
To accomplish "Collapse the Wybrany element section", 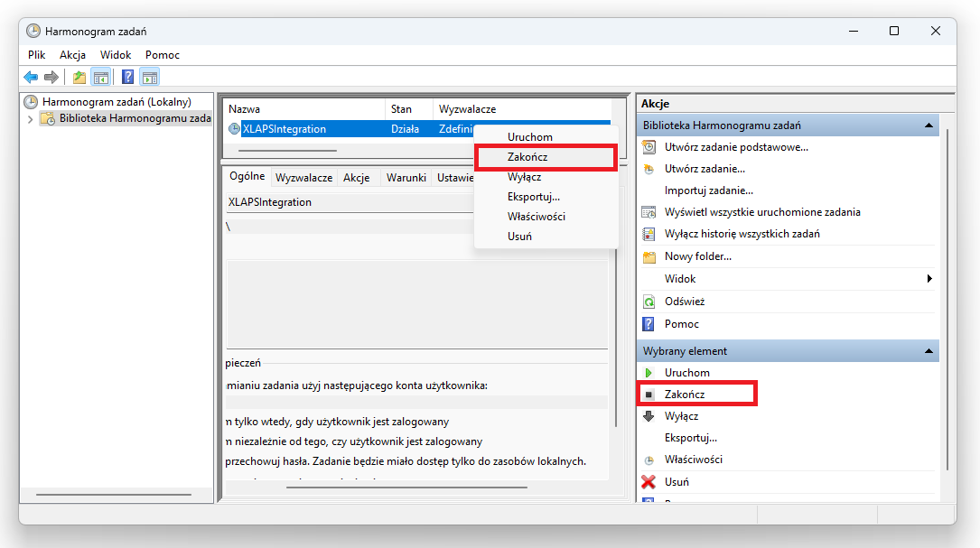I will [928, 351].
